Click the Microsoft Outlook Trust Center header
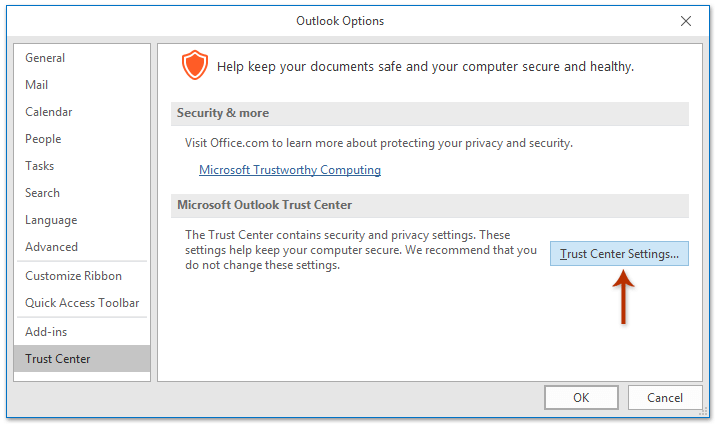 pos(430,205)
